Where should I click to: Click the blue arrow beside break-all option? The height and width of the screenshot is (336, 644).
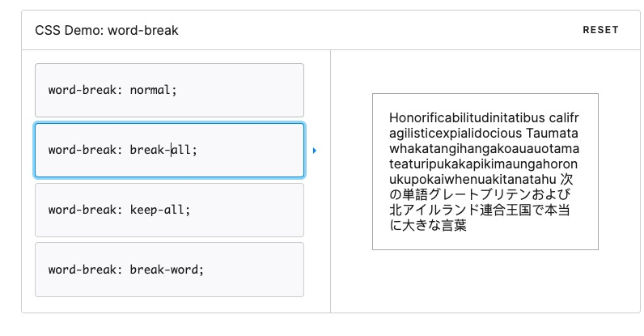click(314, 151)
